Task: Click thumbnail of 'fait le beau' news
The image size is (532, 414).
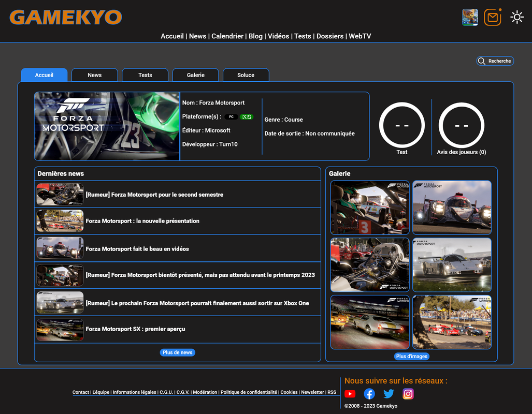Action: point(60,248)
